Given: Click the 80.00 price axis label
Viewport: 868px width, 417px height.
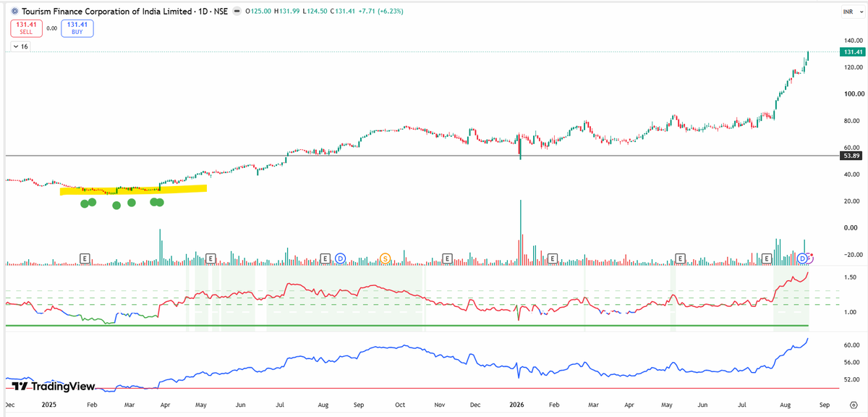Looking at the screenshot, I should pyautogui.click(x=852, y=121).
